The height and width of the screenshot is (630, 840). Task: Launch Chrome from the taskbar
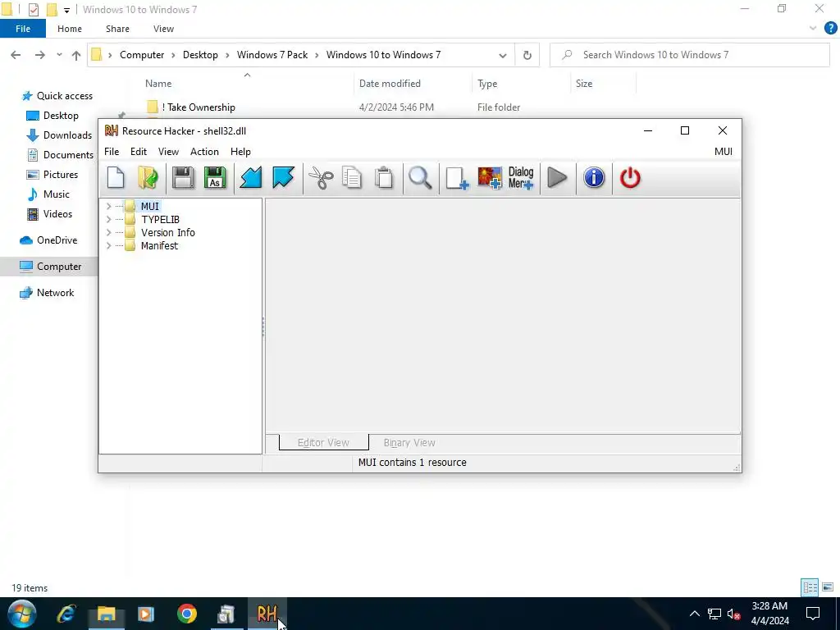(x=186, y=614)
